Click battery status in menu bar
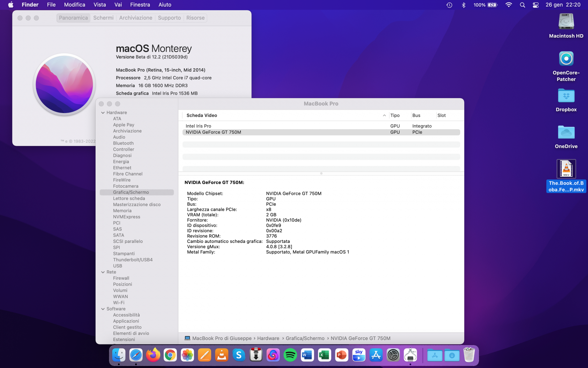This screenshot has width=588, height=368. click(485, 5)
